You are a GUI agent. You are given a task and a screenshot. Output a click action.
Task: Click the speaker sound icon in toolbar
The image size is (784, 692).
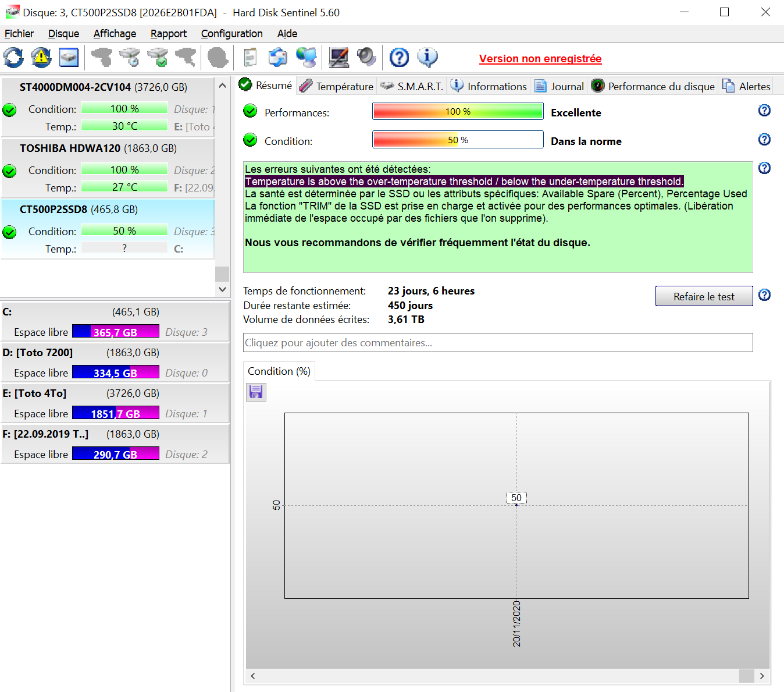(366, 58)
